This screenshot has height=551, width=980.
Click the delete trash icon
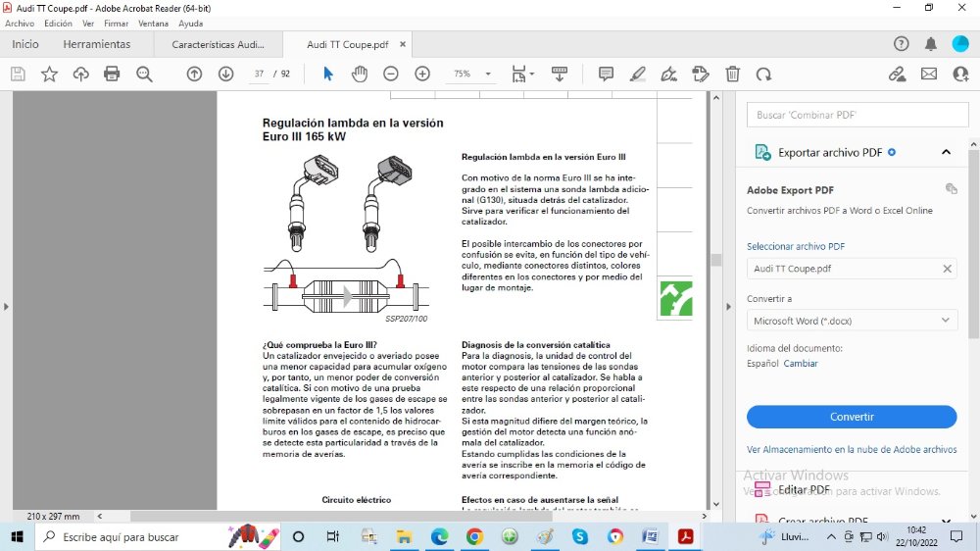pyautogui.click(x=732, y=74)
